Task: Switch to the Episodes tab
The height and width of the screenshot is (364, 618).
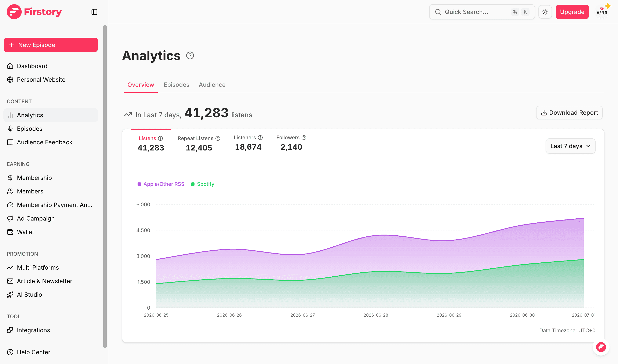Action: coord(176,85)
